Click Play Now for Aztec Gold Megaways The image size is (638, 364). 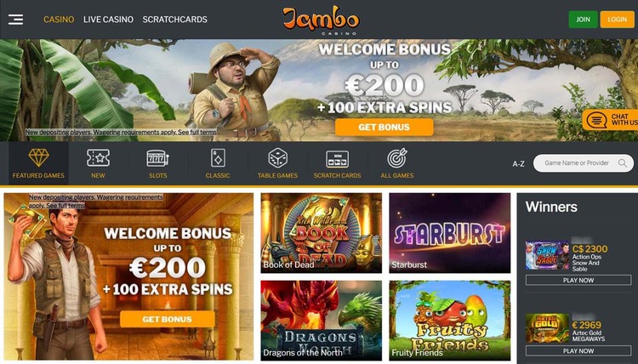point(578,350)
